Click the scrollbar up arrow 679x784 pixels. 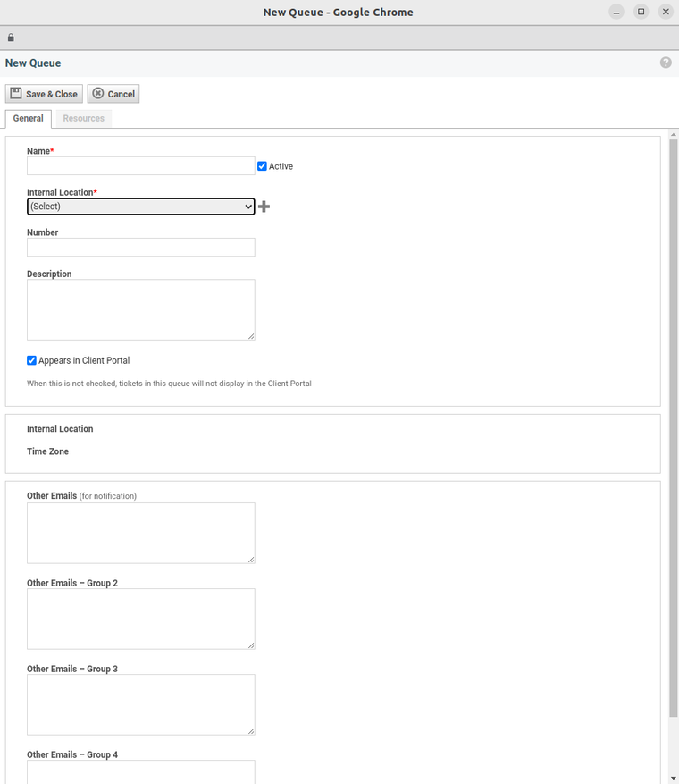(x=673, y=134)
